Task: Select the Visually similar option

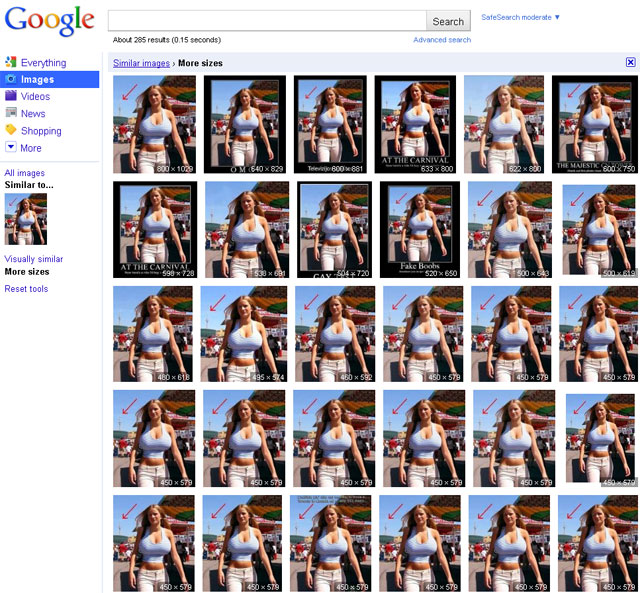Action: pos(33,259)
